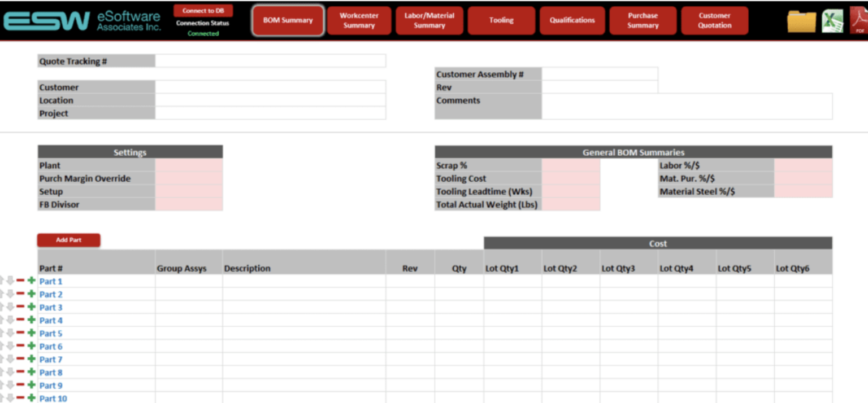Click green plus beside Part 9

click(31, 385)
